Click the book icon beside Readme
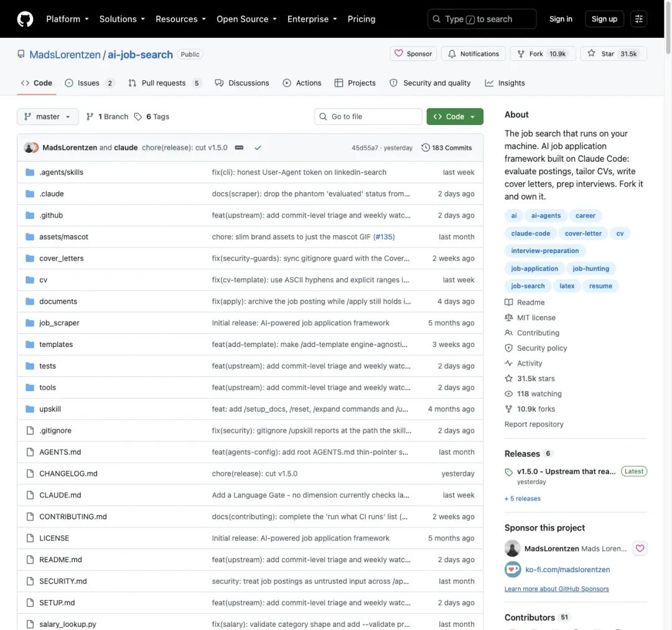Screen dimensions: 672x630 (x=509, y=302)
